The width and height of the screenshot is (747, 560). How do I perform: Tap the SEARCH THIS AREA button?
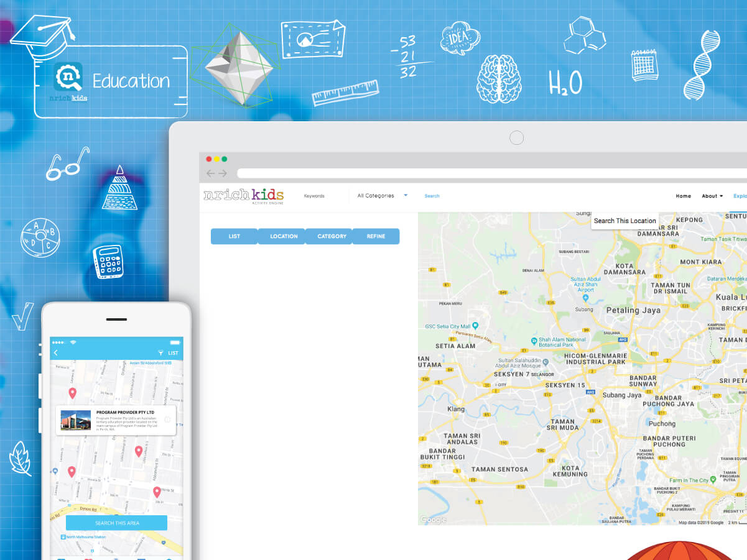(117, 523)
